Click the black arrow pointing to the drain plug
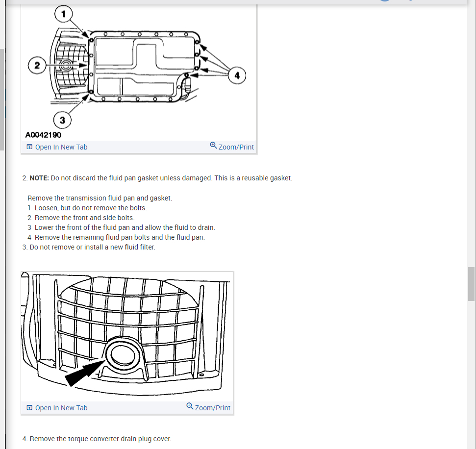The width and height of the screenshot is (476, 449). (x=85, y=373)
